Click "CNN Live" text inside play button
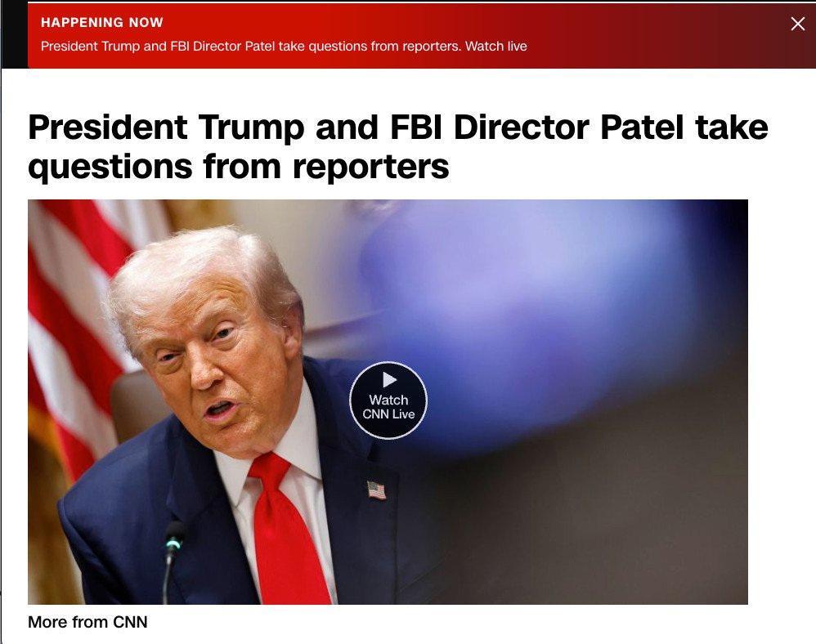Screen dimensions: 816x644 [388, 414]
